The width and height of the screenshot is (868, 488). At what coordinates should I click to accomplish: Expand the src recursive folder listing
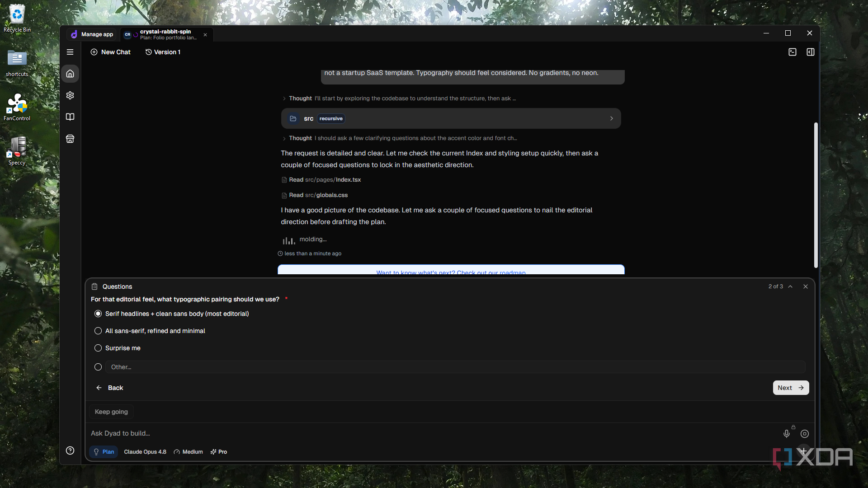pos(451,118)
